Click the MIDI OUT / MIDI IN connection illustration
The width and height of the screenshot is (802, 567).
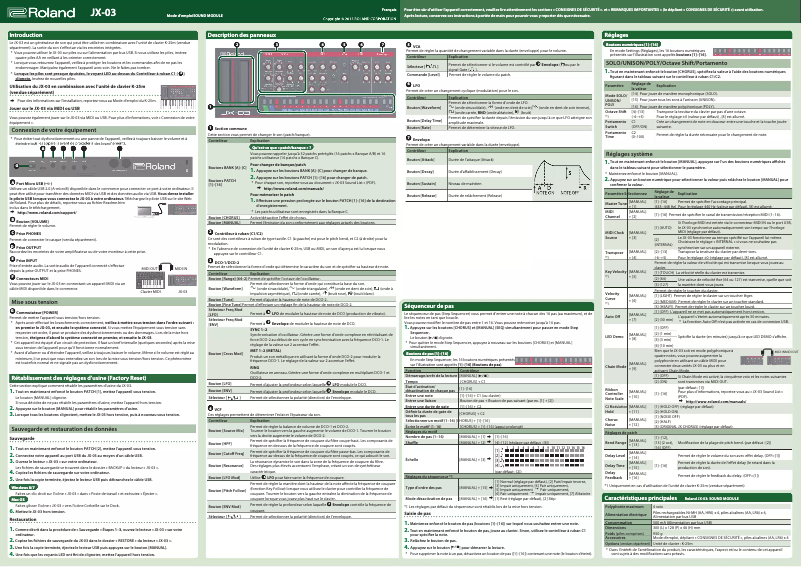166,279
